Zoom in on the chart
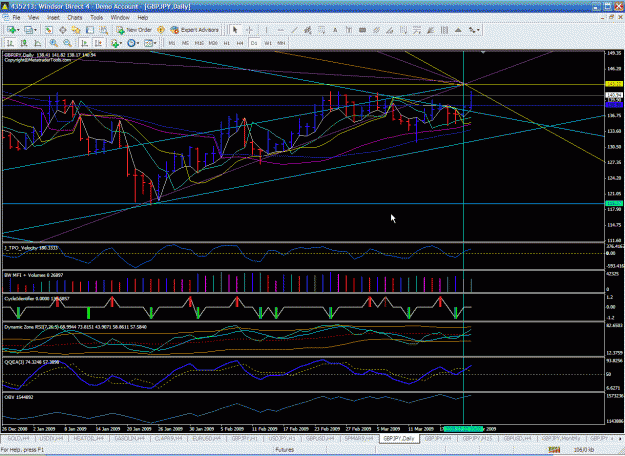The height and width of the screenshot is (456, 625). (53, 43)
